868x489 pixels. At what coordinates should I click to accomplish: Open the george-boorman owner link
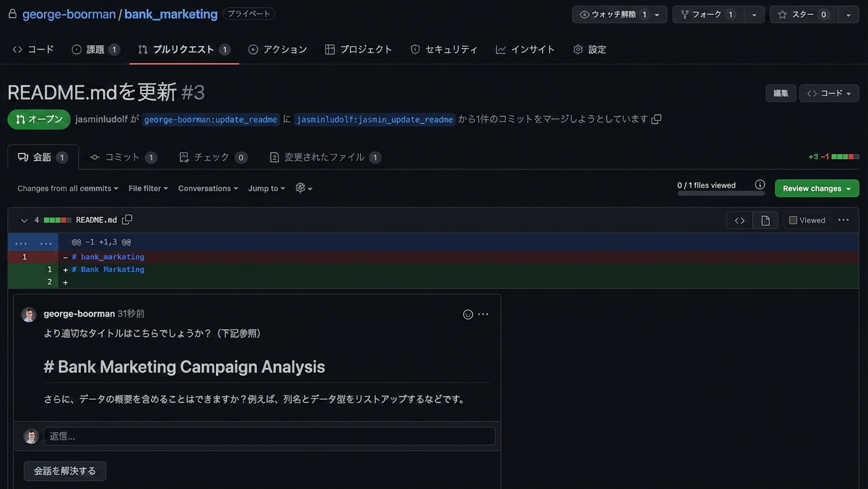coord(69,14)
